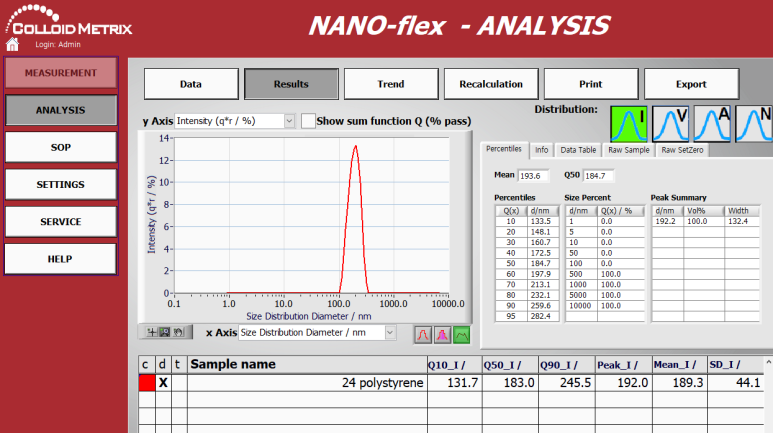Click the graph crosshair cursor tool

tap(152, 332)
